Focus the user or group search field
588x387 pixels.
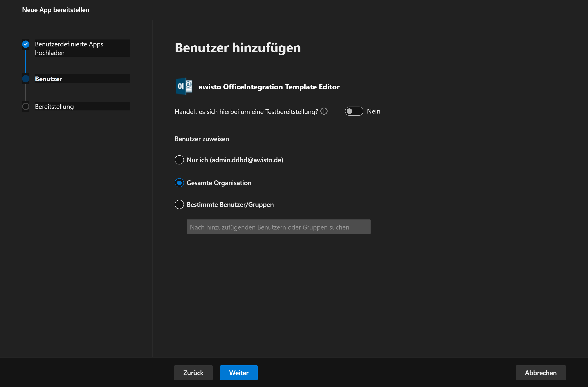278,227
